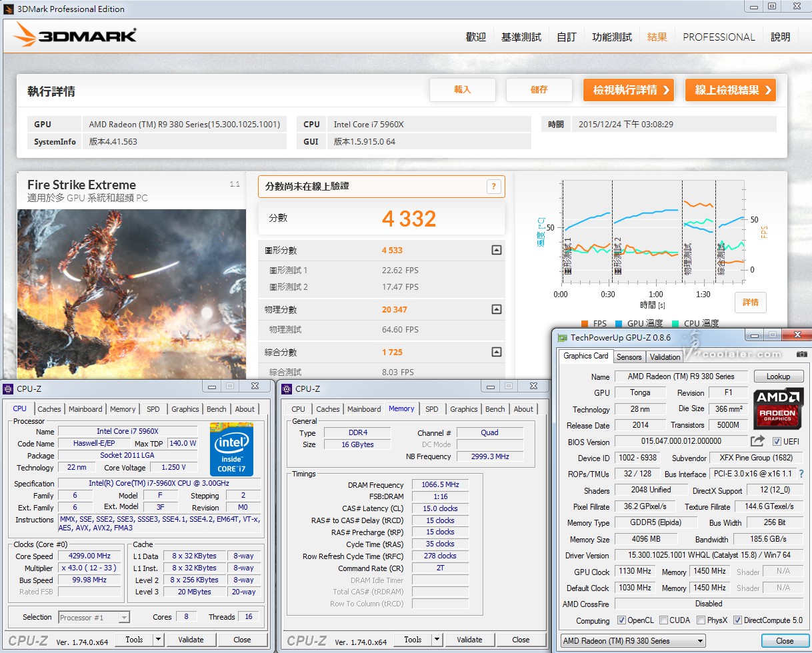Screen dimensions: 812x653
Task: Click the DRAM Frequency value 1066.5 MHz
Action: 440,485
